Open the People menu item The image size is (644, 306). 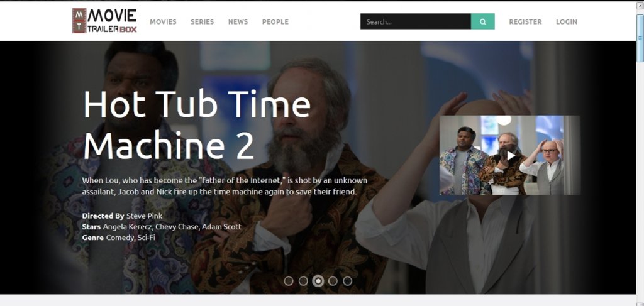click(x=275, y=22)
